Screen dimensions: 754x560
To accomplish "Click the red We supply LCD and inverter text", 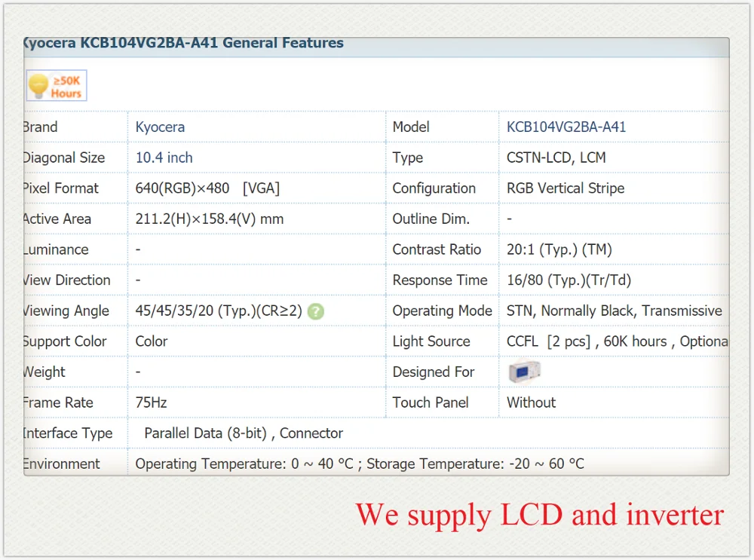I will pyautogui.click(x=540, y=516).
